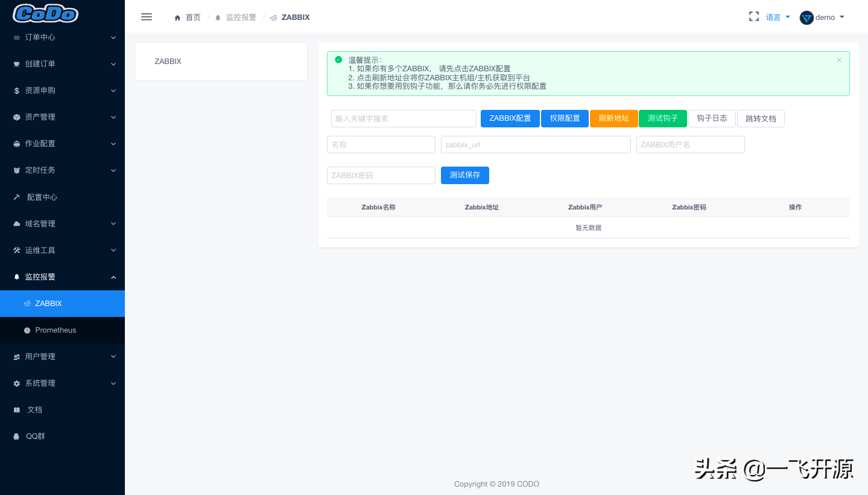The width and height of the screenshot is (868, 495).
Task: Expand the 系统管理 chevron
Action: pos(113,383)
